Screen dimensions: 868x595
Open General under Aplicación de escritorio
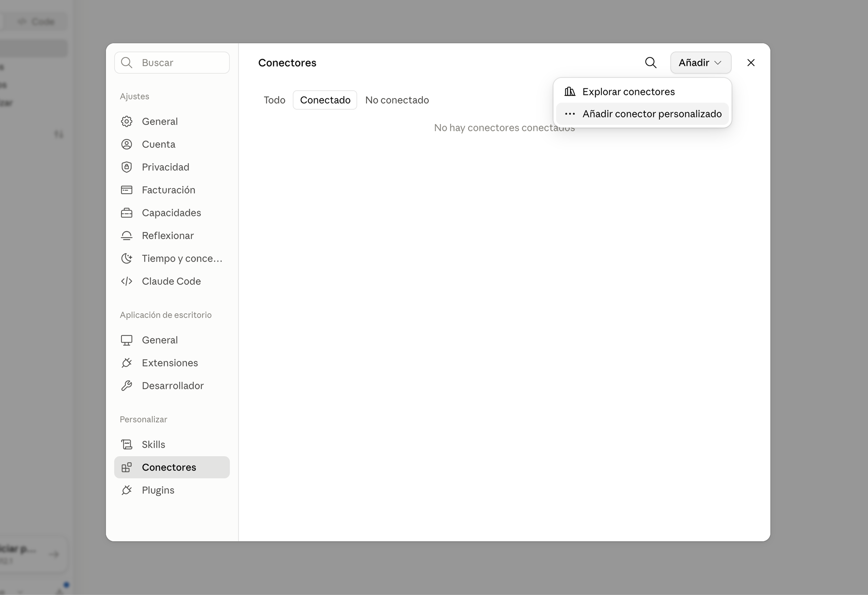coord(172,340)
